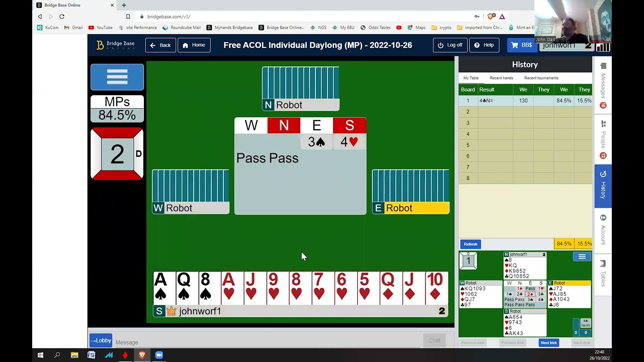Image resolution: width=644 pixels, height=362 pixels.
Task: Select board 1 row in History
Action: click(525, 101)
